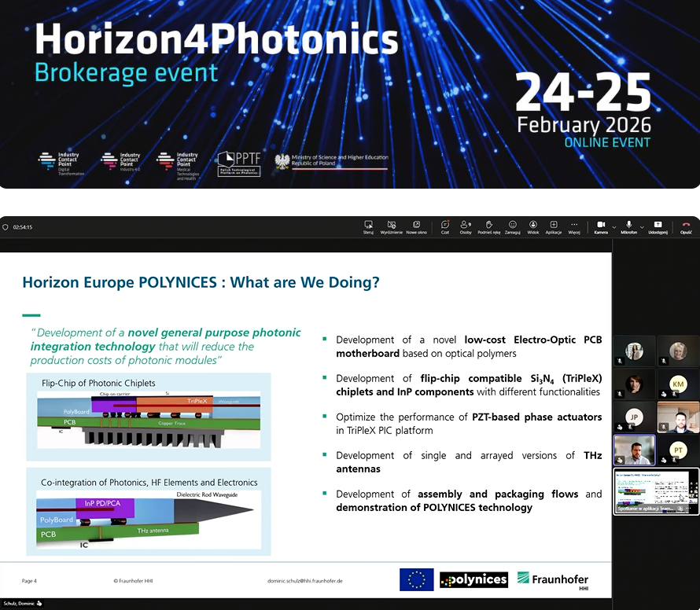The height and width of the screenshot is (610, 700).
Task: Click the 'THz antennas' bullet text
Action: click(x=469, y=462)
